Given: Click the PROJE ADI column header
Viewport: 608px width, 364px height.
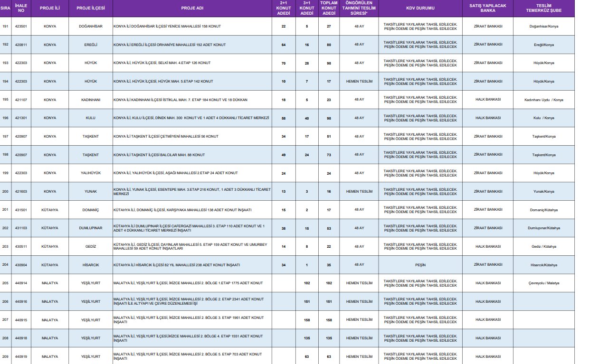Looking at the screenshot, I should 192,8.
